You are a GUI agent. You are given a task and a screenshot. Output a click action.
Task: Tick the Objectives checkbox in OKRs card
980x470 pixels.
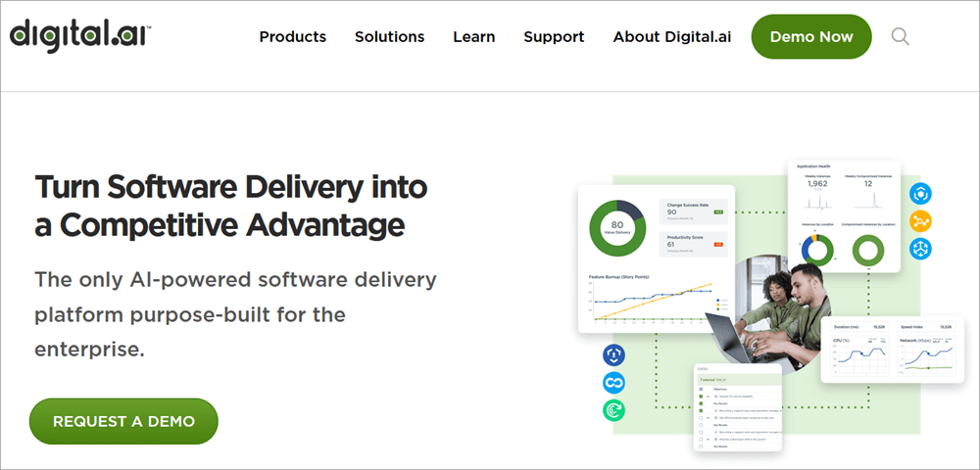coord(701,389)
